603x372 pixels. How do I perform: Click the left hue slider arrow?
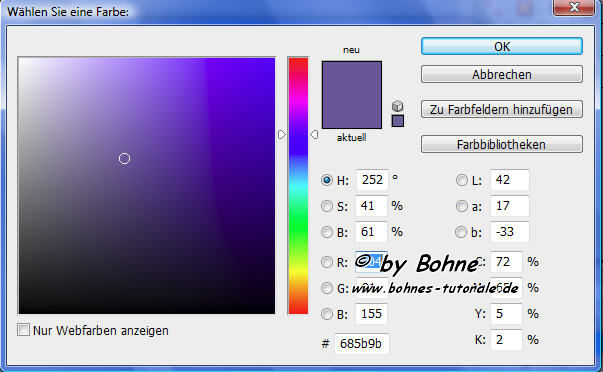(282, 134)
